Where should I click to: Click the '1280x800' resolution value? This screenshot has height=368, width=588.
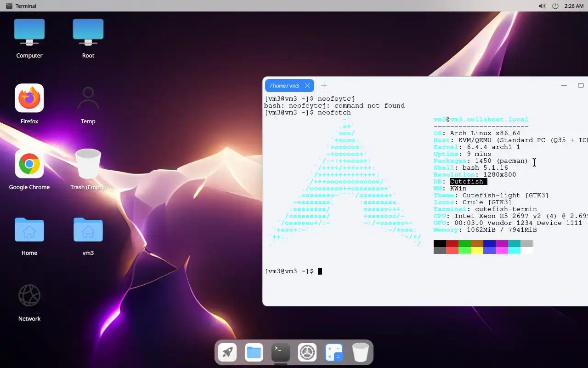(500, 175)
